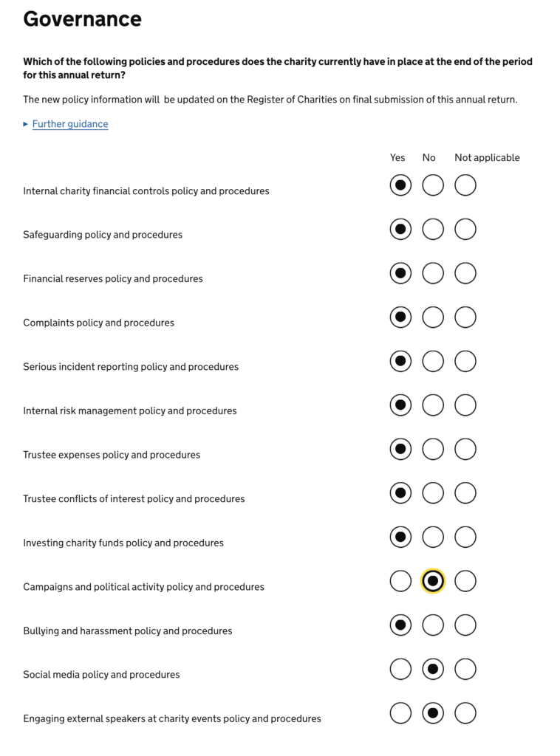Expand the Further guidance disclosure triangle

pyautogui.click(x=26, y=124)
